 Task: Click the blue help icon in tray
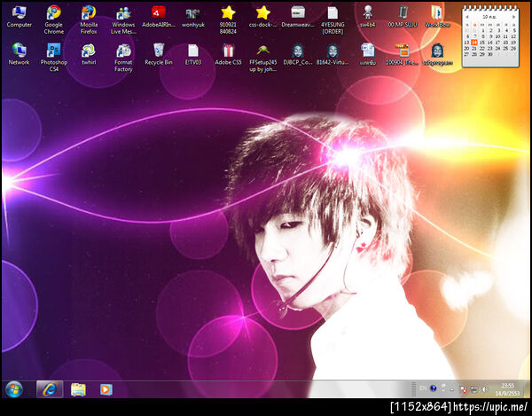coord(433,389)
